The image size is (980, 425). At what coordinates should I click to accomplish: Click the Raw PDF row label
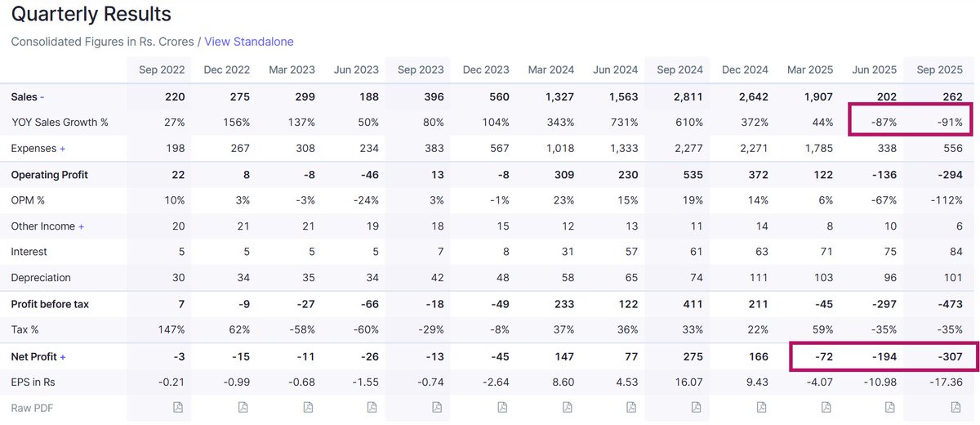point(31,408)
